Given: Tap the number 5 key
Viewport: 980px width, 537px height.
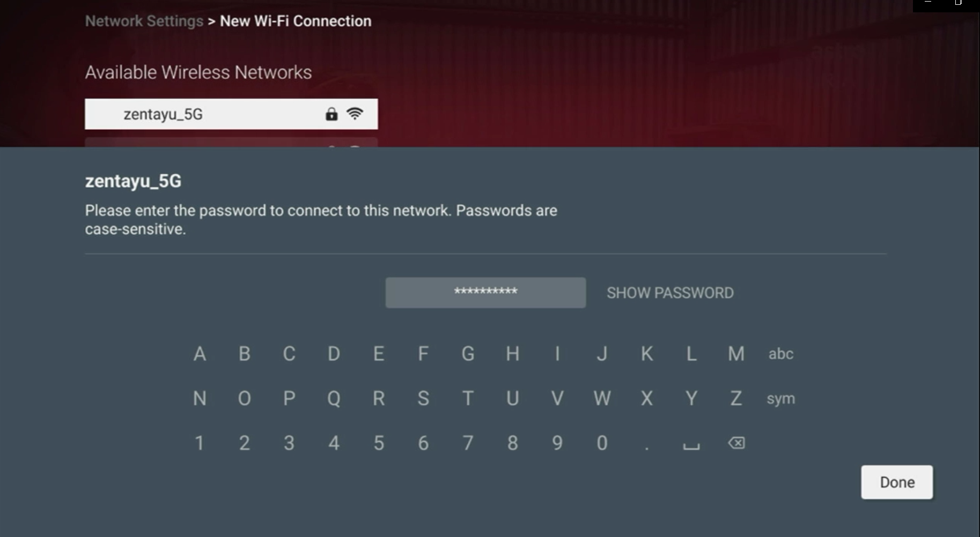Looking at the screenshot, I should tap(379, 443).
